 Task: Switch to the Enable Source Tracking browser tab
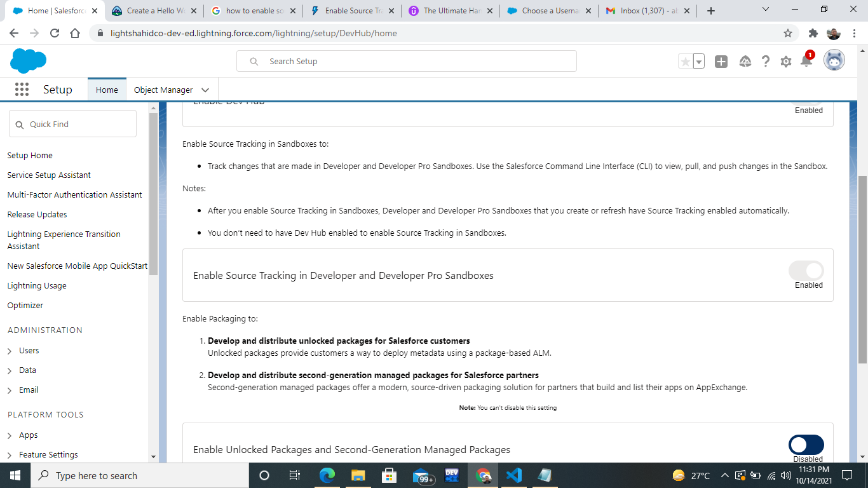(352, 11)
